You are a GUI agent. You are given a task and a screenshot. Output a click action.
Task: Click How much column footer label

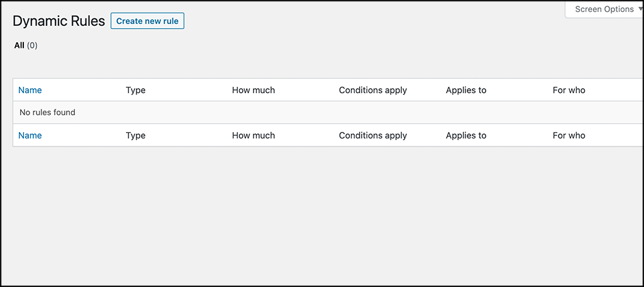[x=253, y=135]
